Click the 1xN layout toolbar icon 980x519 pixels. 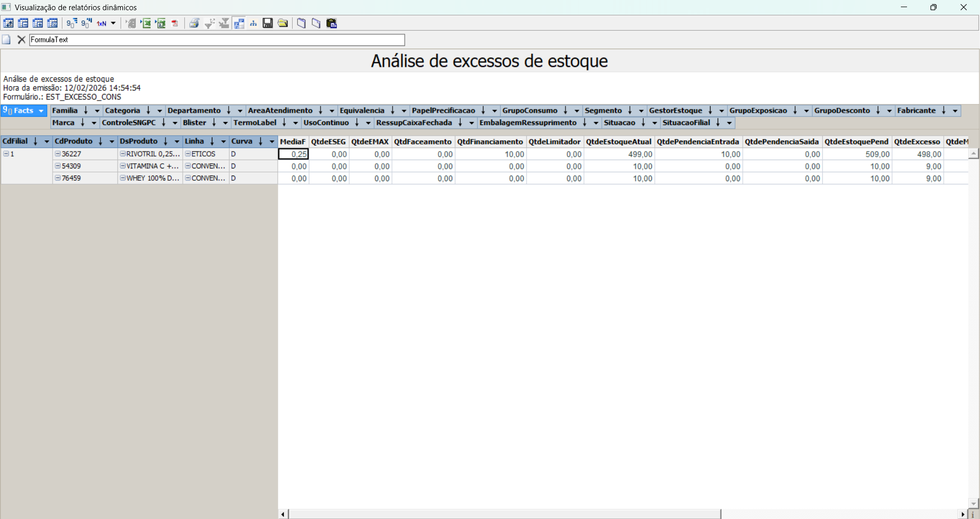click(102, 23)
